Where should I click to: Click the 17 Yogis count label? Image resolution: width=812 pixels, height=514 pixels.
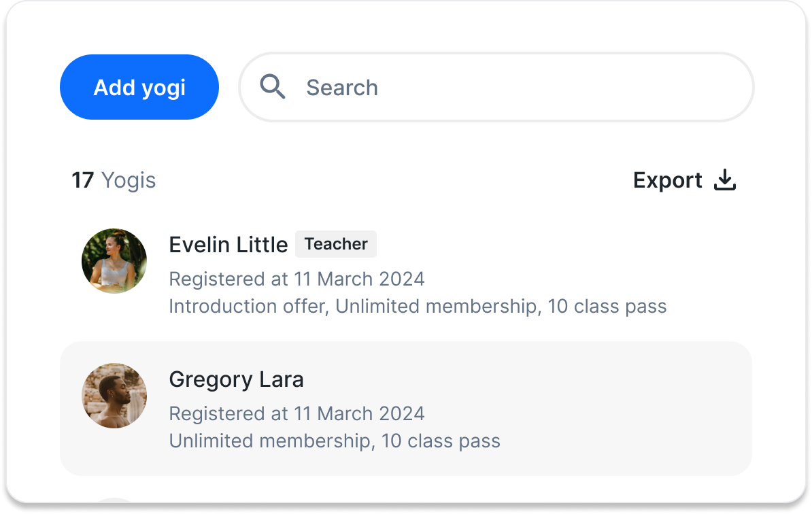tap(114, 180)
